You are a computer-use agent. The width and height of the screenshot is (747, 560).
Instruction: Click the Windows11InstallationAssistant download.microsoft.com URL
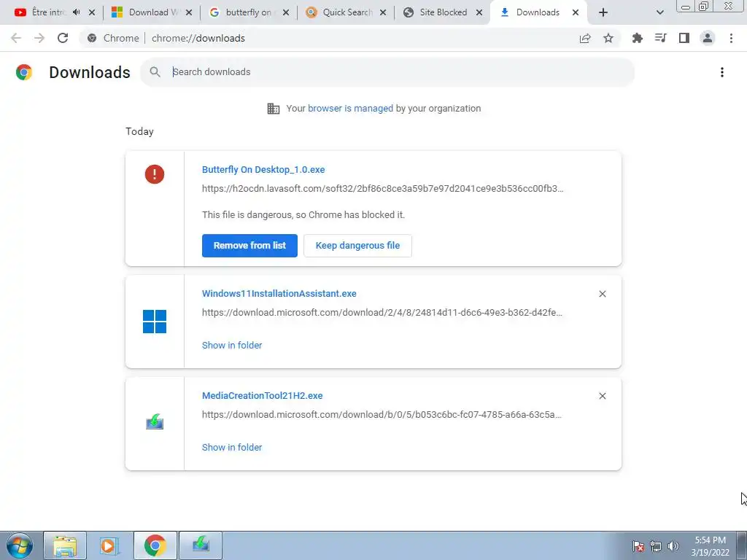[x=382, y=313]
